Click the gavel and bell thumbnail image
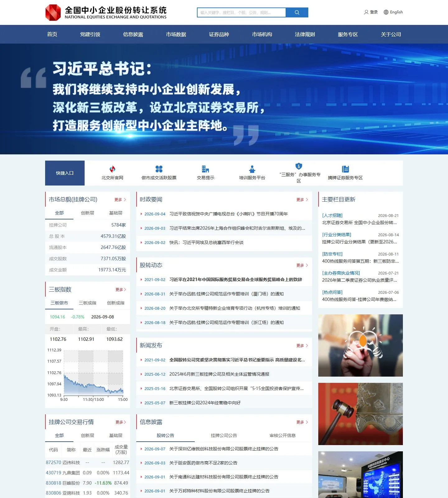Viewport: 448px width, 498px height. coord(361,414)
